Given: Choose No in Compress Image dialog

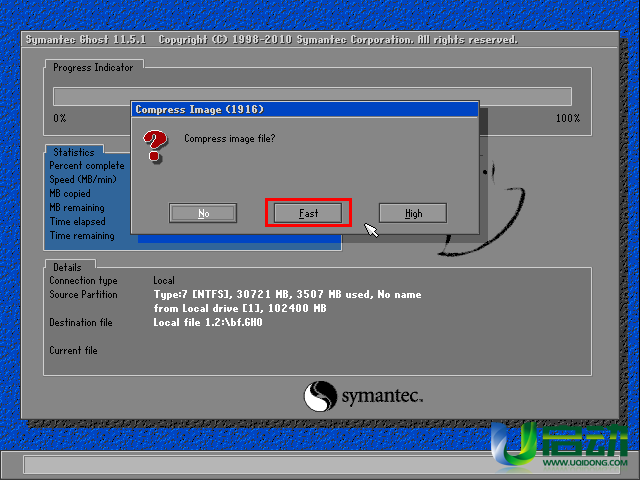Looking at the screenshot, I should (203, 213).
